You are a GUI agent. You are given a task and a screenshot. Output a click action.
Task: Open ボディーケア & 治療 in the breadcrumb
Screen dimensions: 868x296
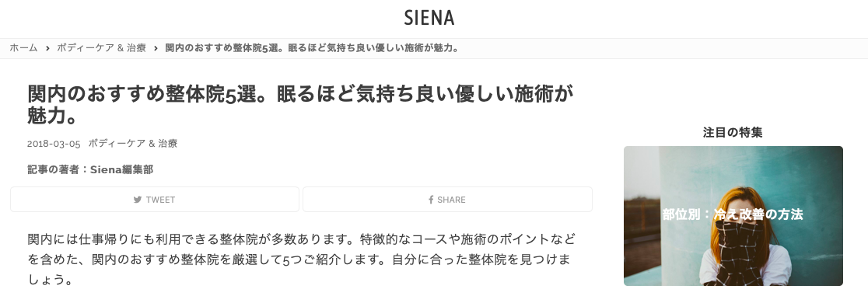[101, 48]
